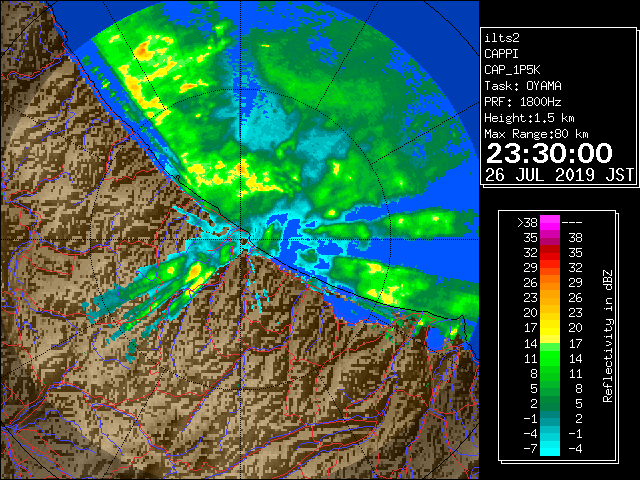The image size is (640, 480).
Task: Click the '-7' legend value at bottom
Action: (x=530, y=449)
